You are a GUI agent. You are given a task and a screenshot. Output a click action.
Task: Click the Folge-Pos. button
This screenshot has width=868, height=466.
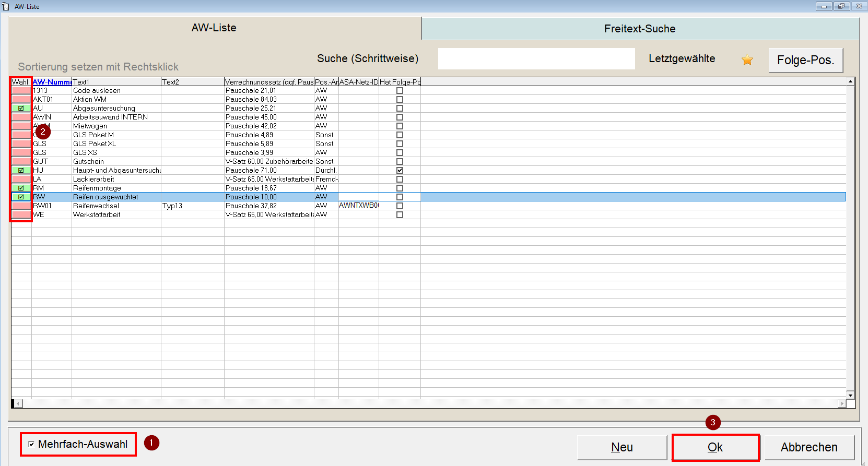coord(805,60)
